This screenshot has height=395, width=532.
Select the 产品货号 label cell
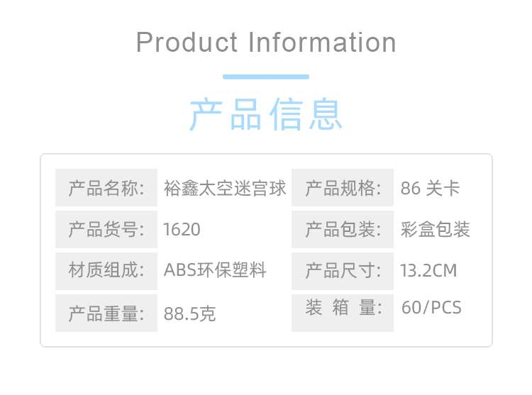pos(106,229)
